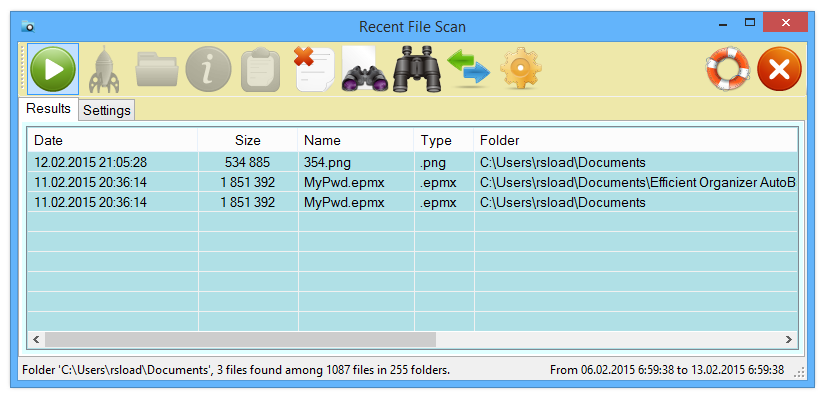Screen dimensions: 835x410
Task: Click the toolbar drag grip handle
Action: coord(23,69)
